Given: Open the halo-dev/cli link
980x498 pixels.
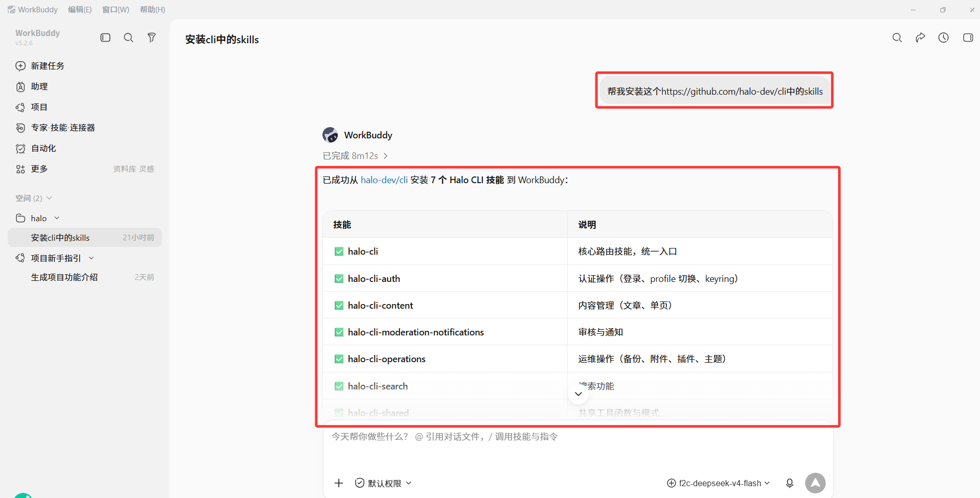Looking at the screenshot, I should (384, 180).
